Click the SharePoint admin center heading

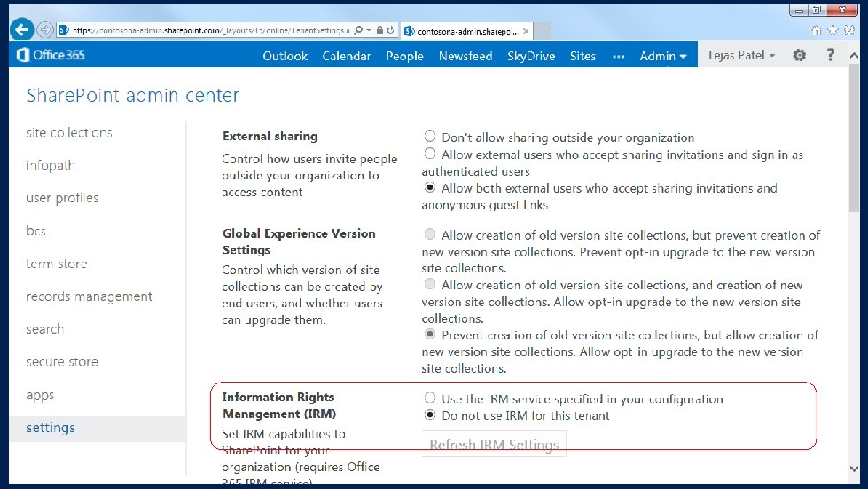(x=133, y=95)
